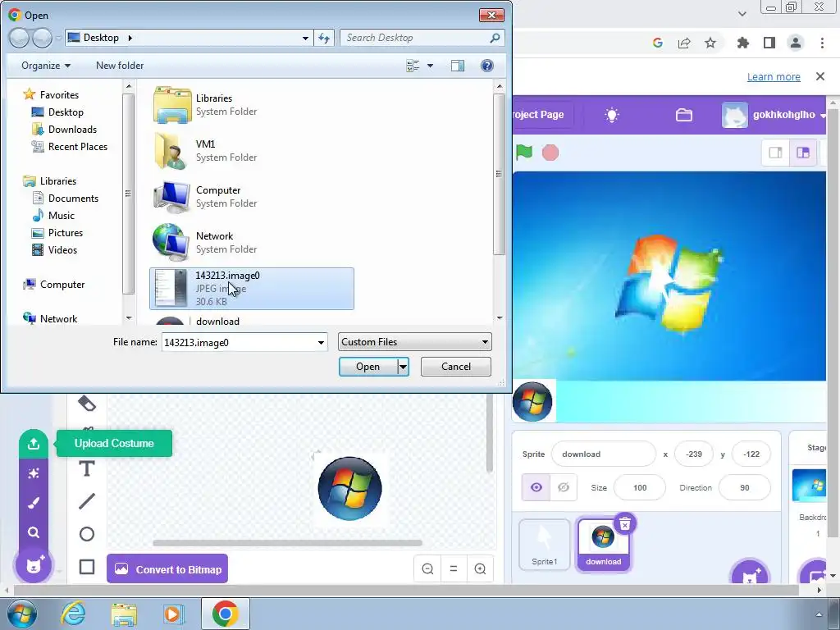
Task: Expand the Desktop address bar dropdown
Action: pyautogui.click(x=305, y=38)
